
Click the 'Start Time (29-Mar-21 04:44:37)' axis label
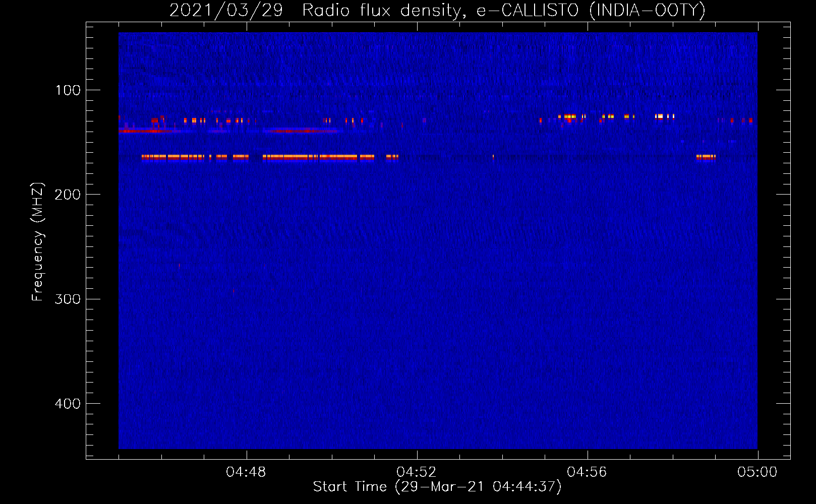click(x=437, y=487)
